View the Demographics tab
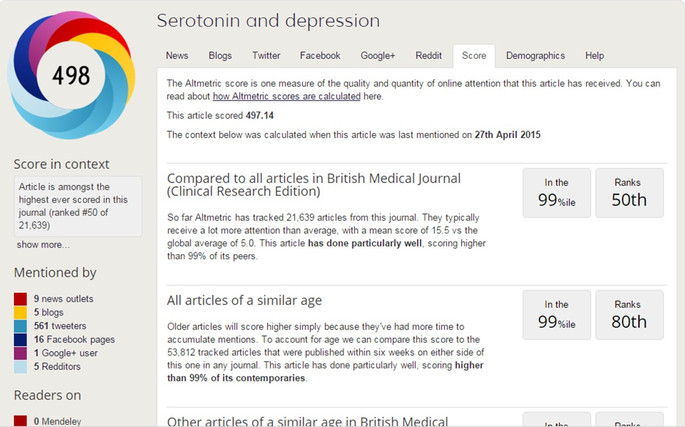 tap(536, 56)
